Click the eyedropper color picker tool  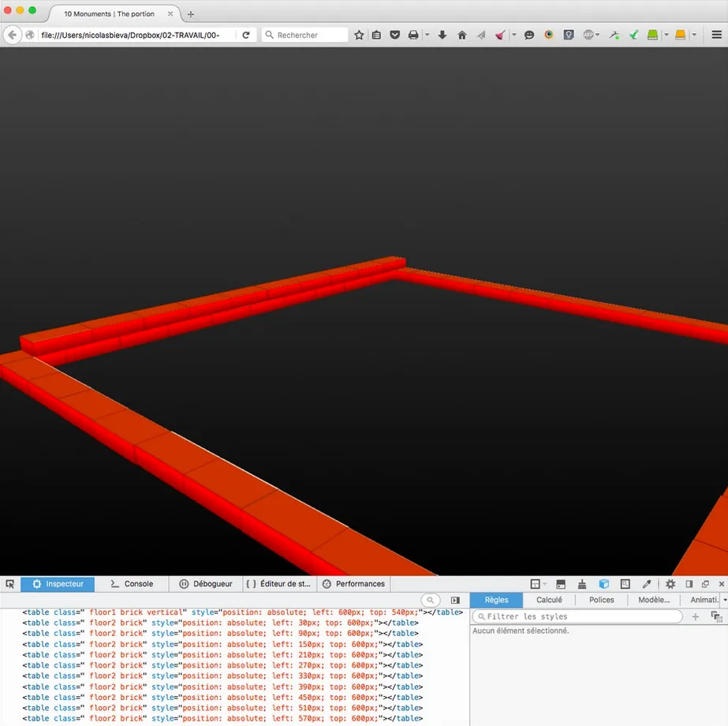pos(647,584)
